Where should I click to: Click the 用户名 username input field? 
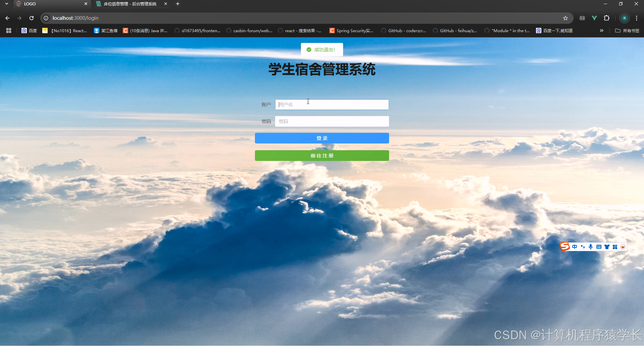[x=332, y=104]
